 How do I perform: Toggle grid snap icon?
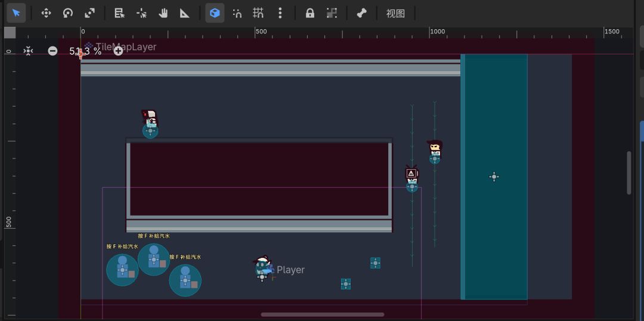pos(258,13)
